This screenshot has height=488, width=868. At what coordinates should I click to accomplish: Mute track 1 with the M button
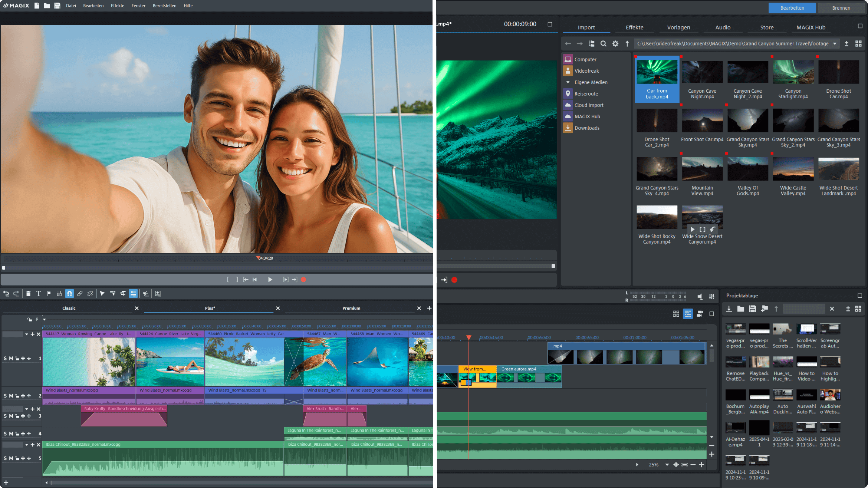pos(11,359)
